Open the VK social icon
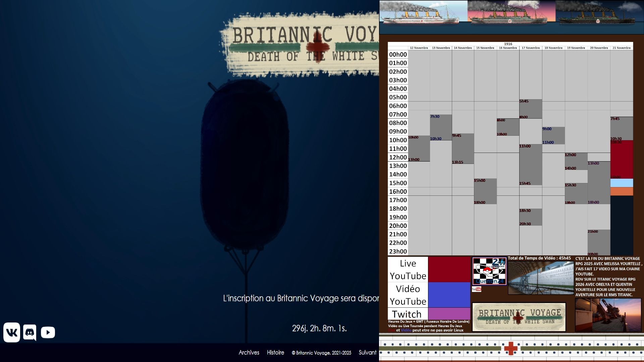Image resolution: width=644 pixels, height=362 pixels. pyautogui.click(x=12, y=333)
